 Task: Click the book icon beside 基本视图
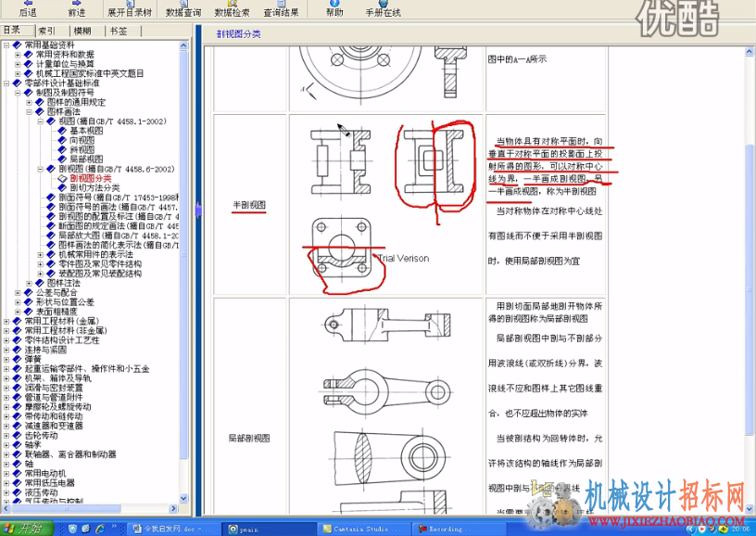(x=62, y=131)
